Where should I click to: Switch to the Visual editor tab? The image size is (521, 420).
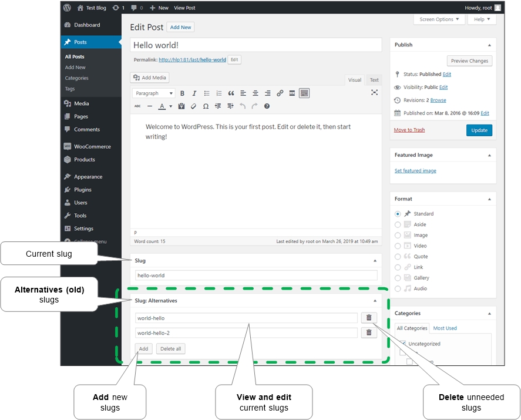click(355, 80)
